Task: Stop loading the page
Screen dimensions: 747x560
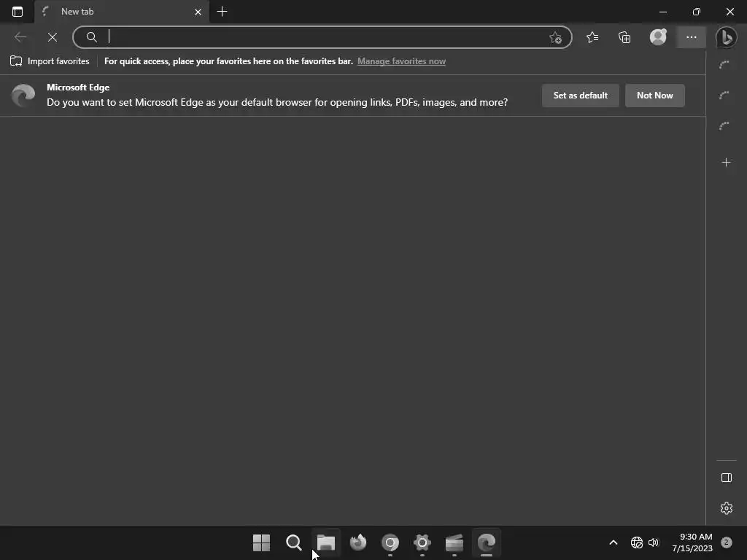Action: pos(53,37)
